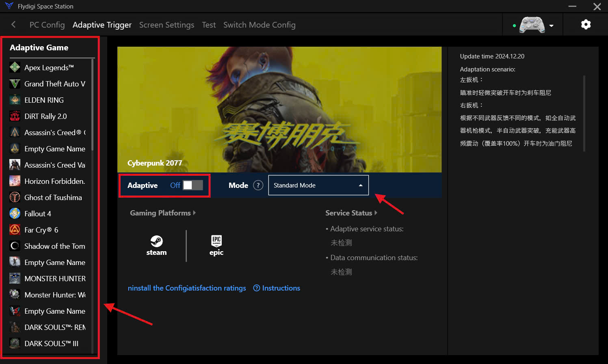Click the DARK SOULS™ III icon
This screenshot has width=608, height=364.
(15, 343)
